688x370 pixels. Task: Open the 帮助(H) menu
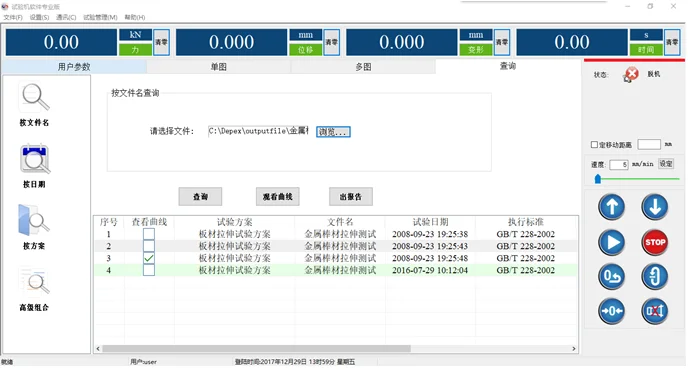[135, 17]
